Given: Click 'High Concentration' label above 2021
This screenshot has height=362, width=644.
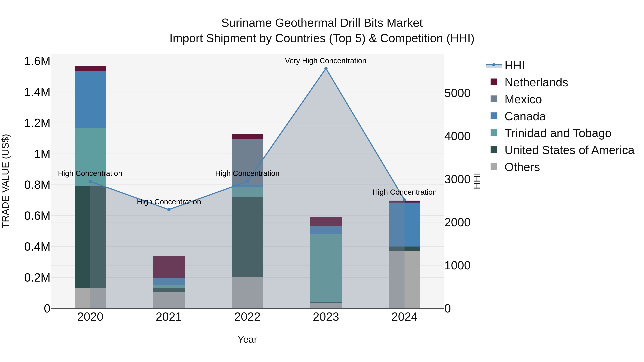Looking at the screenshot, I should pos(169,202).
